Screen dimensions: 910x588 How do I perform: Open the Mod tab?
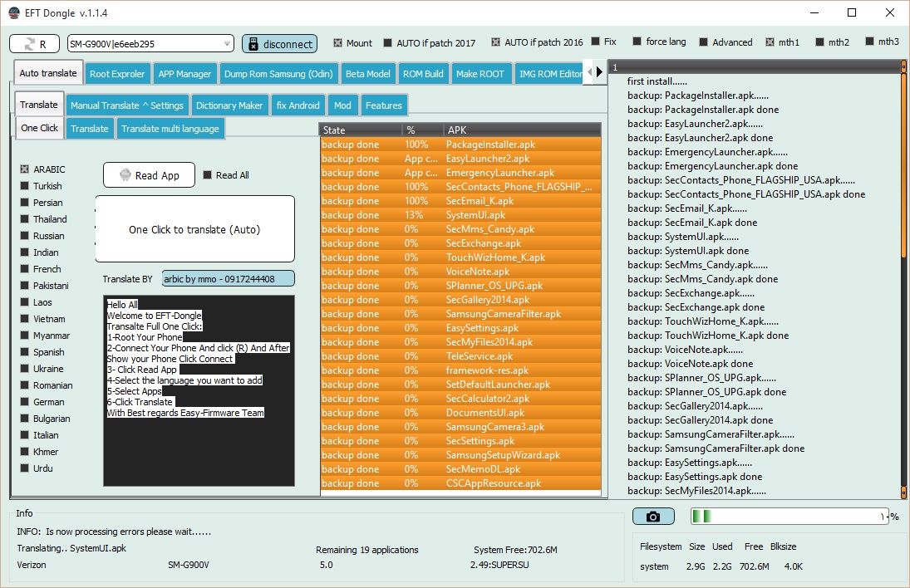(x=342, y=105)
